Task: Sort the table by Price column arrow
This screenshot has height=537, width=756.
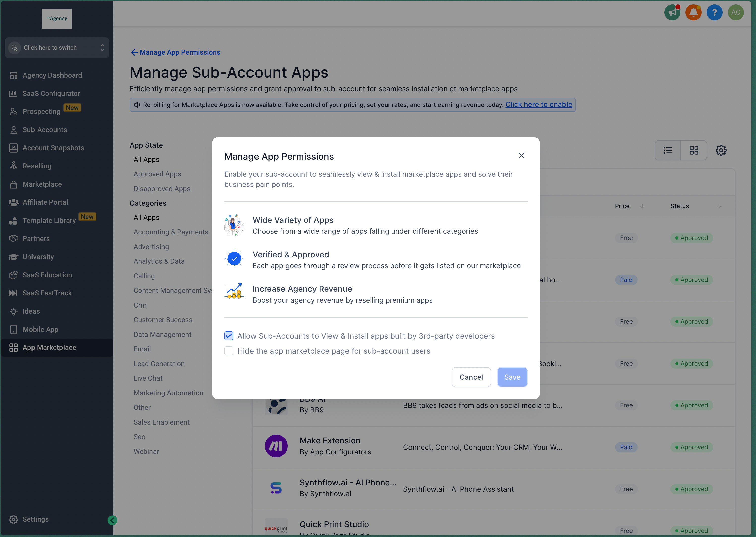Action: (642, 206)
